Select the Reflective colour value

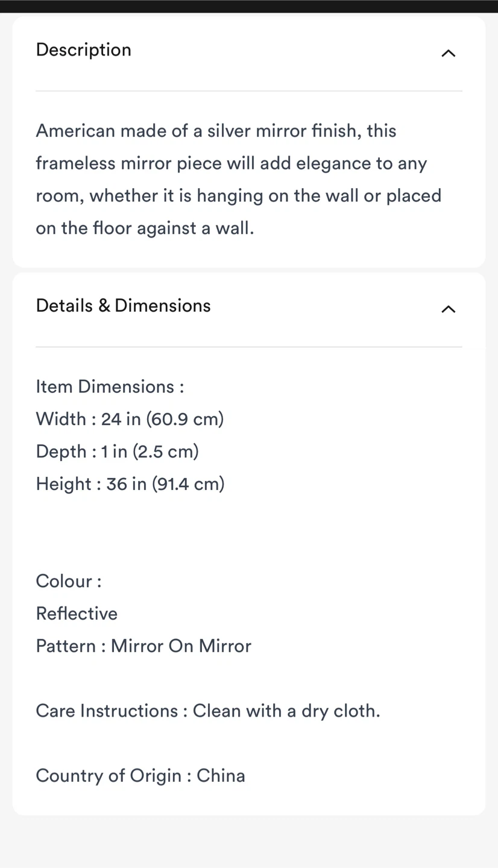pos(77,614)
